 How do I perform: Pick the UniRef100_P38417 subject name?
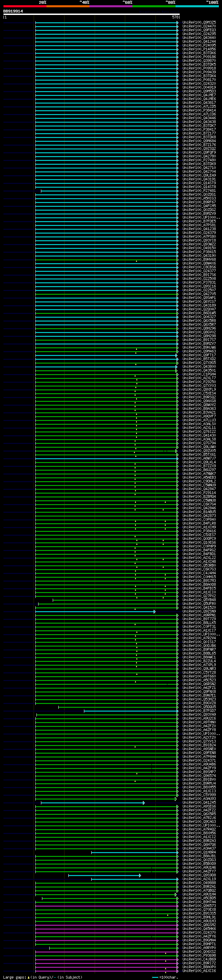(199, 129)
